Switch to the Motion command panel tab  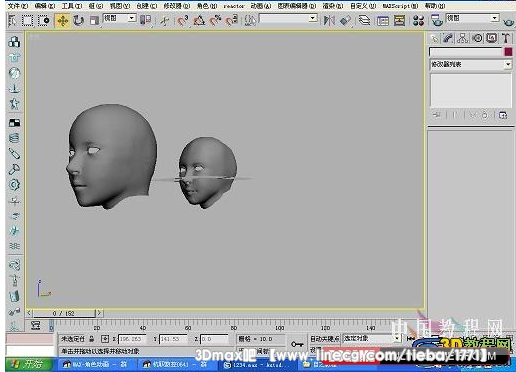477,38
